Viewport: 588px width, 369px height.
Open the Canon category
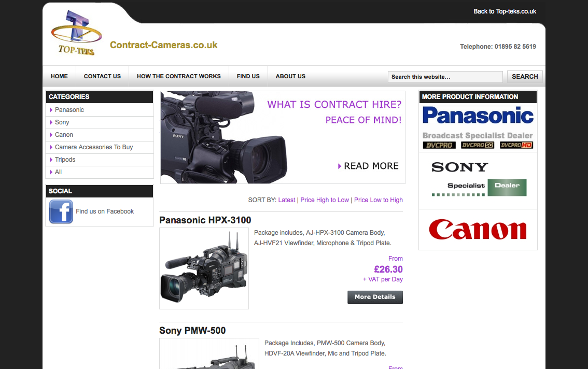[64, 135]
